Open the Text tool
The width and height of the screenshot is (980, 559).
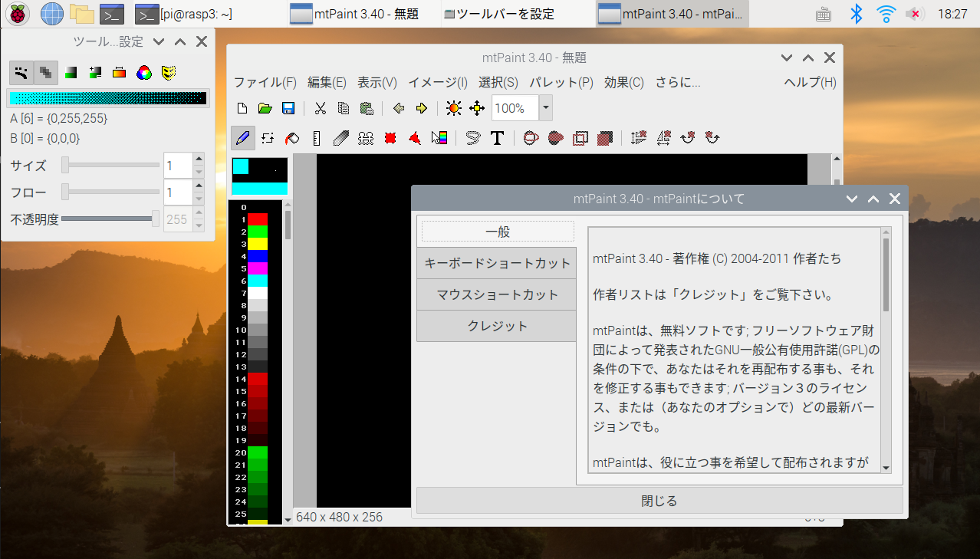click(497, 138)
